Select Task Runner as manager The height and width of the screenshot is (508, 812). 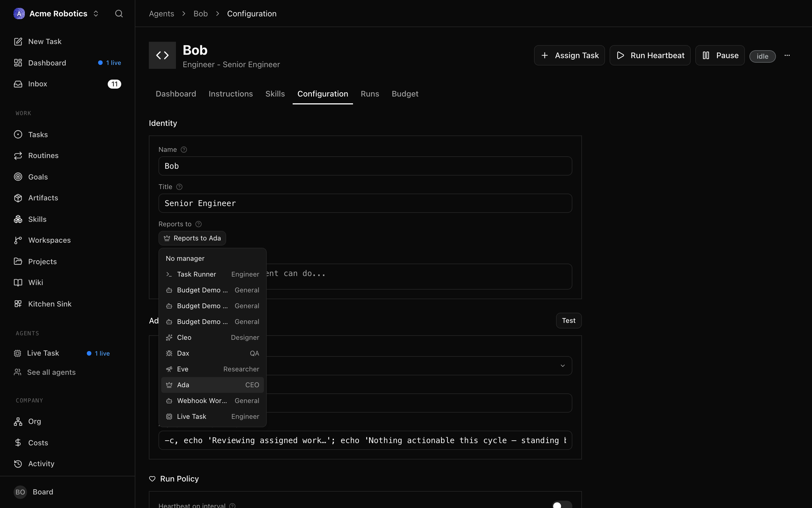point(212,274)
